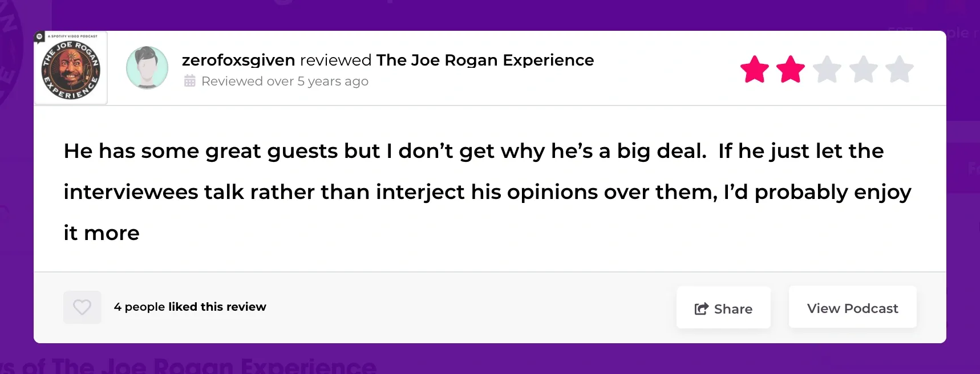Click the first pink rating star
980x374 pixels.
pos(754,70)
